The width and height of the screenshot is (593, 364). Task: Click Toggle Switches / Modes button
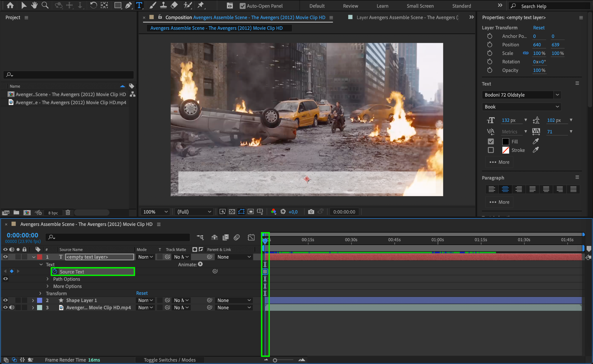click(170, 360)
